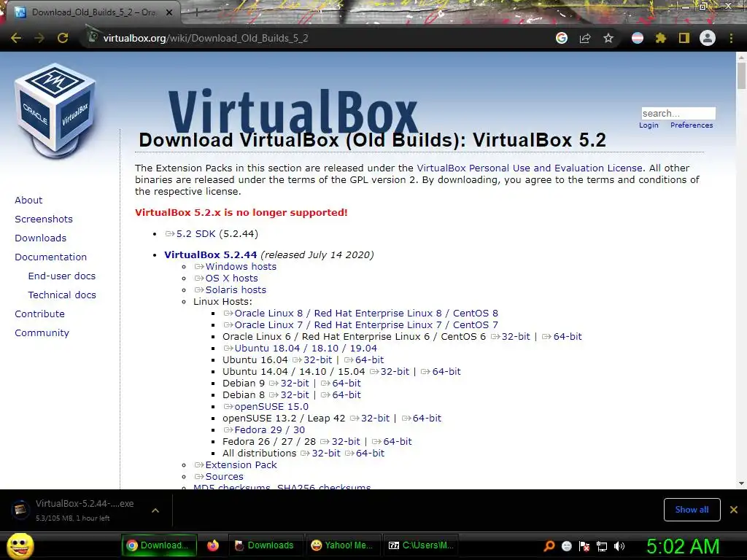This screenshot has height=560, width=747.
Task: Click the Login link
Action: tap(649, 125)
